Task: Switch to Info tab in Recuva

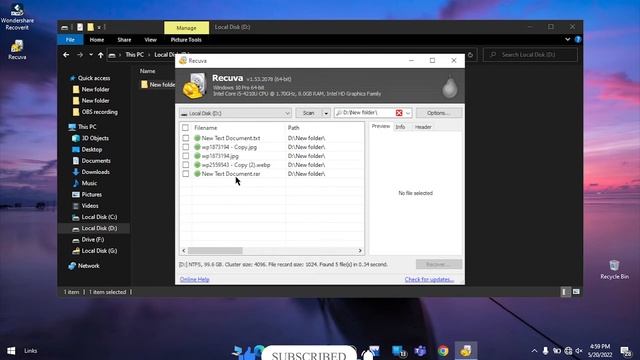Action: [400, 127]
